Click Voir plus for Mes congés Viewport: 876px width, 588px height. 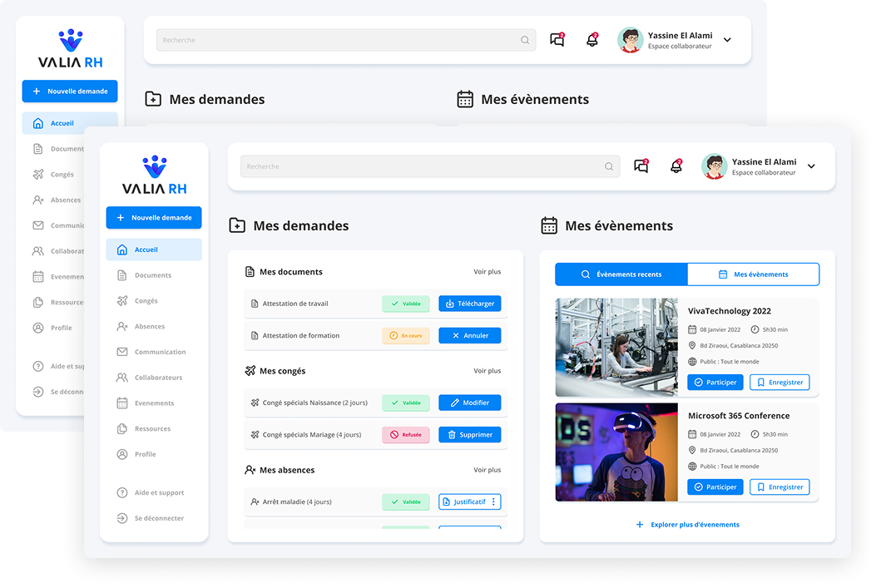click(487, 371)
